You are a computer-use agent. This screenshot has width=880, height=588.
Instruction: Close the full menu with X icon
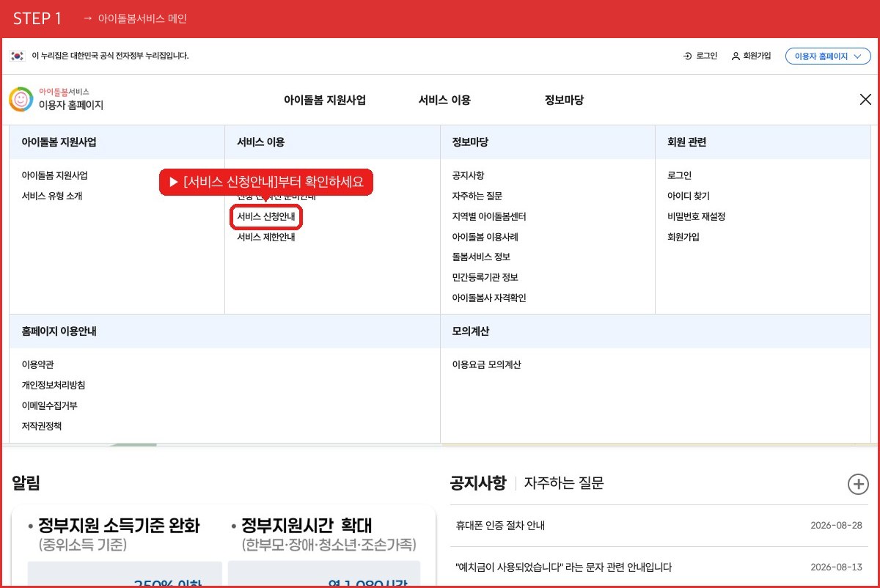pos(865,100)
